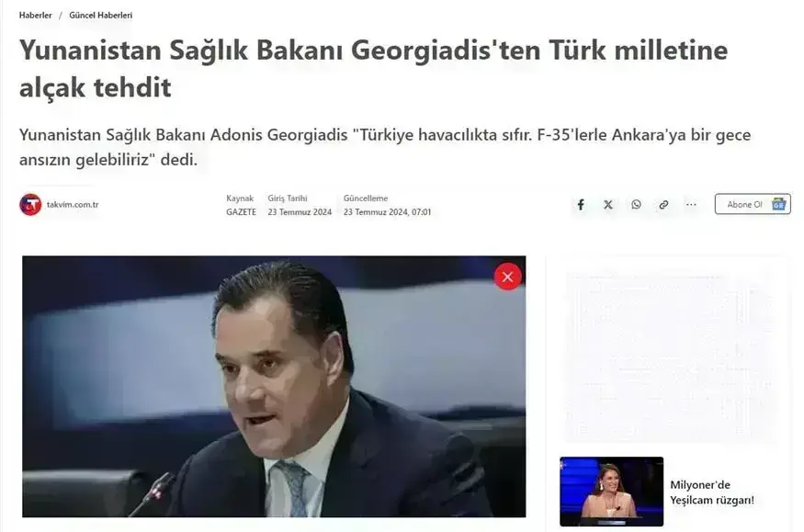
Task: Go to Güncel Haberleri breadcrumb
Action: [101, 16]
